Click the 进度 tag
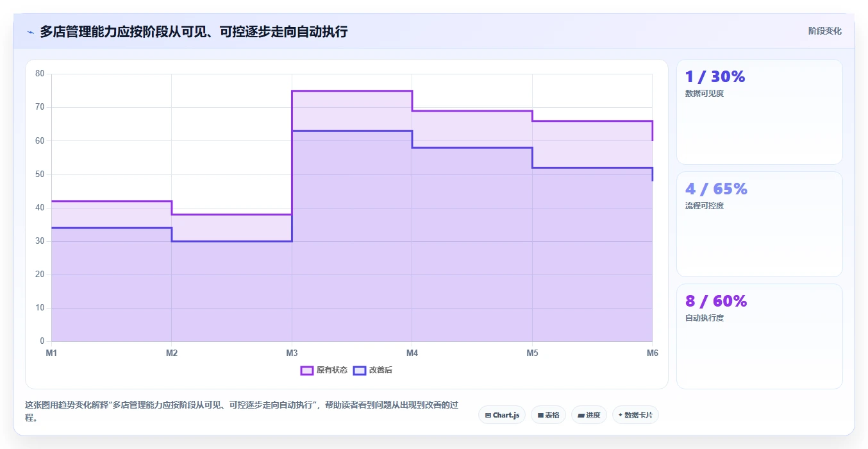Screen dimensions: 868x449 pos(588,415)
